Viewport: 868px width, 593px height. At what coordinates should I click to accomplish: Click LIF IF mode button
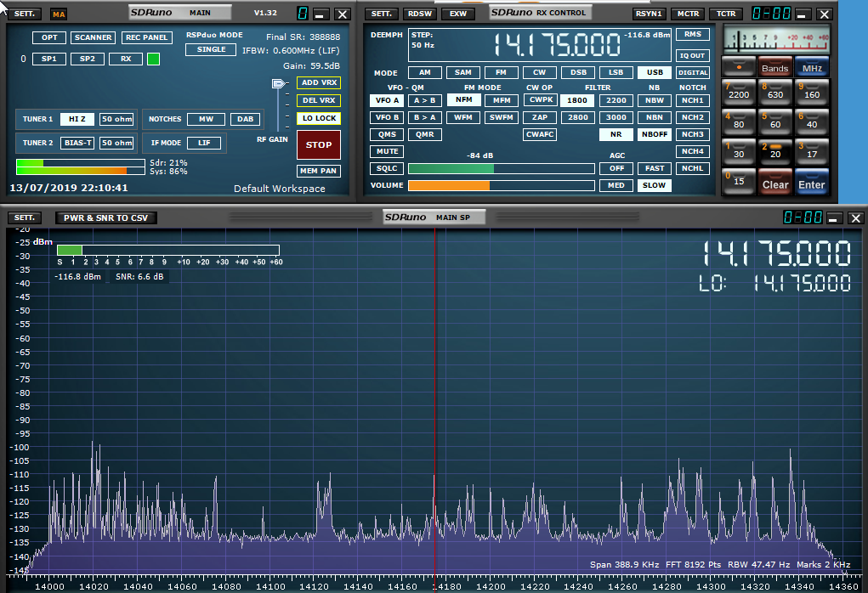(x=204, y=143)
